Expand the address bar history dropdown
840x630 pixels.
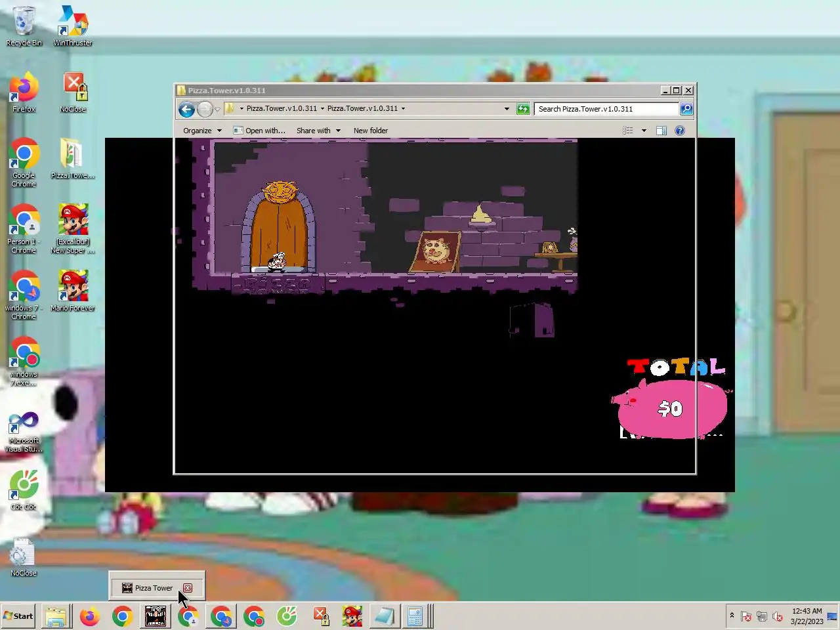coord(507,109)
